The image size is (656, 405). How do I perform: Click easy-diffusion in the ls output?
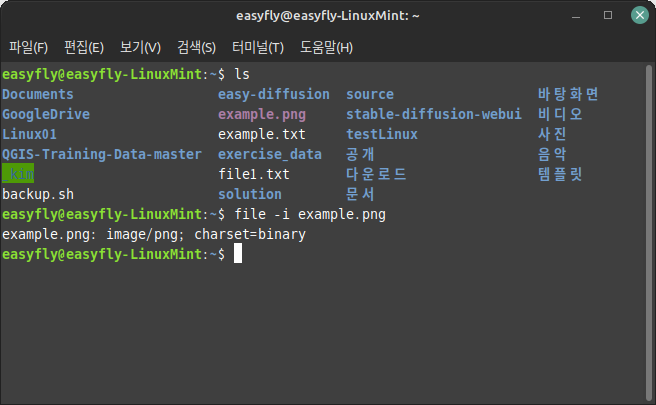[x=274, y=94]
